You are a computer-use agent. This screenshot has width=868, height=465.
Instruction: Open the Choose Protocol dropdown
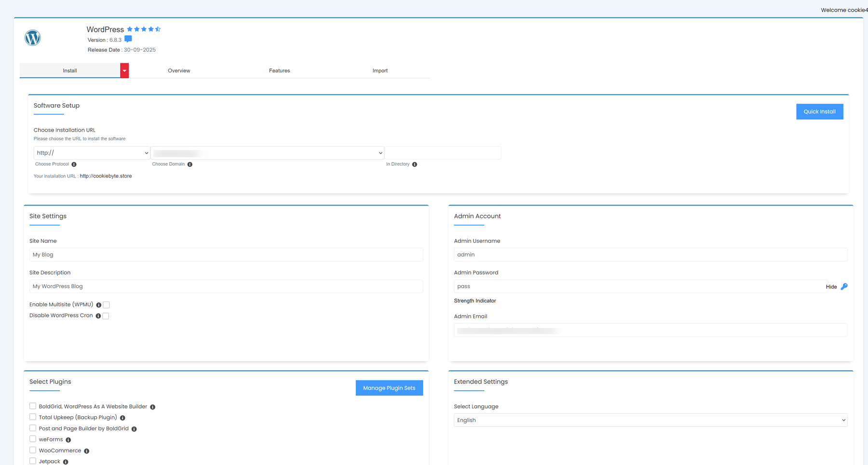(x=92, y=153)
